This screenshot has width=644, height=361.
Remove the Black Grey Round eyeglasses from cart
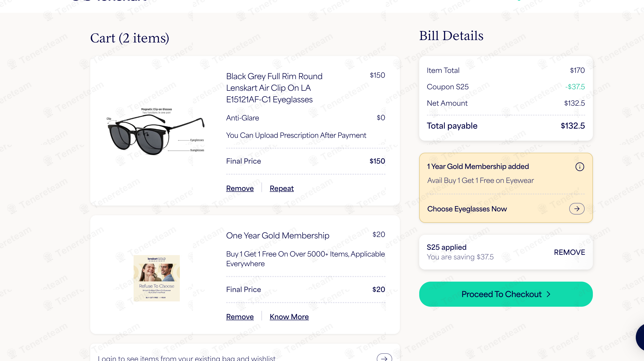pyautogui.click(x=240, y=188)
